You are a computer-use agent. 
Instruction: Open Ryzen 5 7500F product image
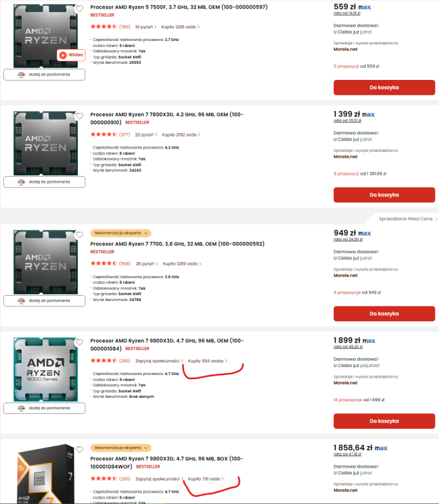45,36
